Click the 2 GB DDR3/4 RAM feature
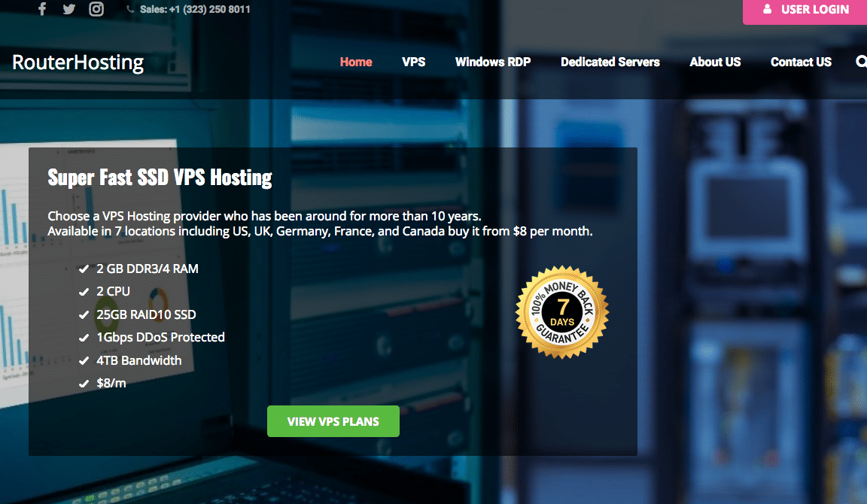Screen dimensions: 867x504 (147, 269)
